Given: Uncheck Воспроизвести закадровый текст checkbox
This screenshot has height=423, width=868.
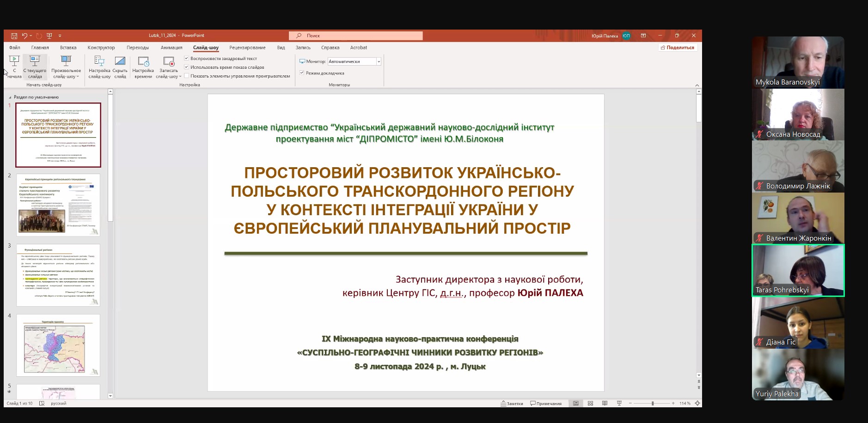Looking at the screenshot, I should point(187,59).
